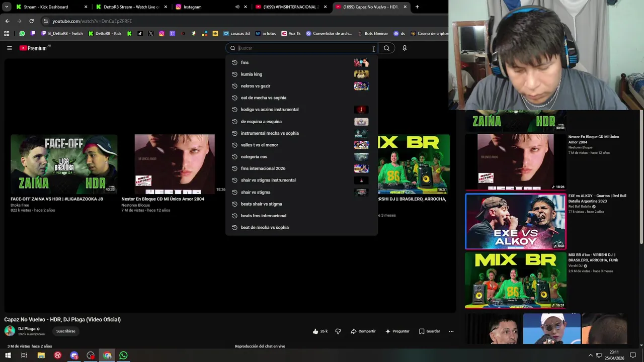Switch to Chrome on the taskbar
This screenshot has height=362, width=644.
(x=107, y=355)
